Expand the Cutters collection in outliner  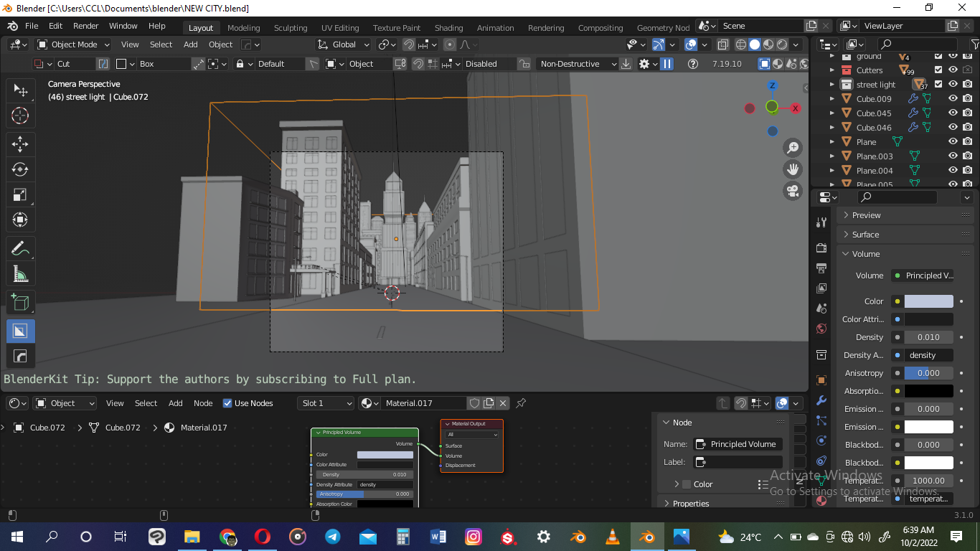[832, 70]
